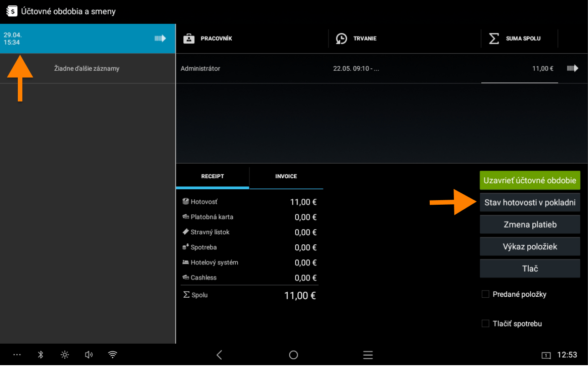
Task: Tap the three-dots overflow in system bar
Action: pyautogui.click(x=17, y=355)
